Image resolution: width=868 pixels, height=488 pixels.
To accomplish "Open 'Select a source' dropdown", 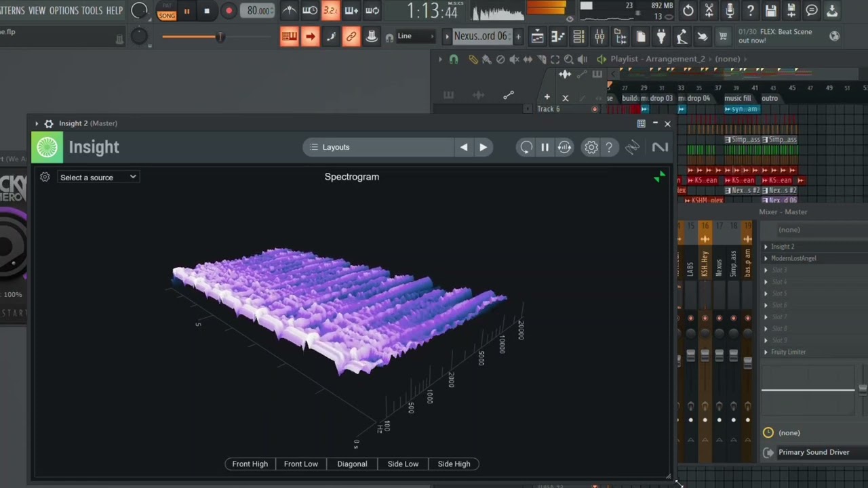I will coord(98,177).
